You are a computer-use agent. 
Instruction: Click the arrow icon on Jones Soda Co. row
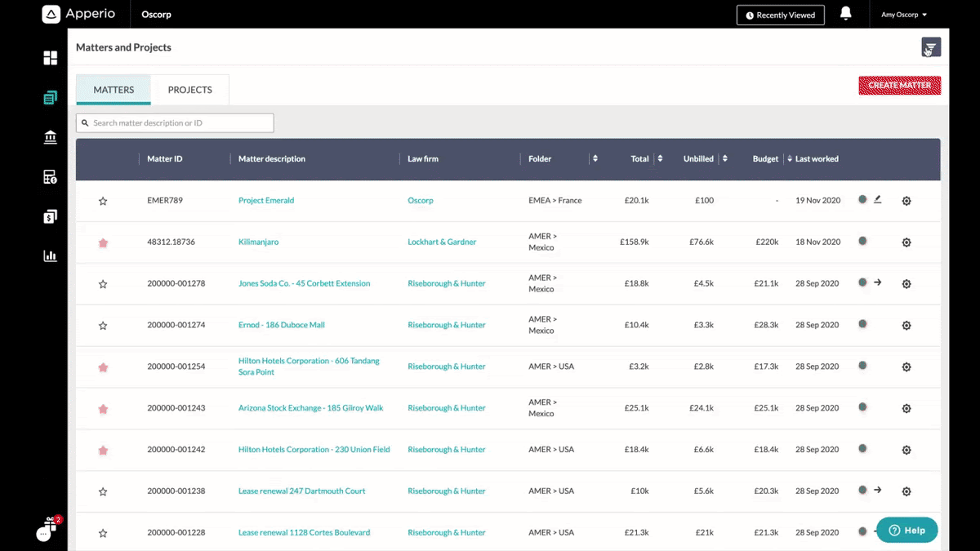click(x=878, y=282)
